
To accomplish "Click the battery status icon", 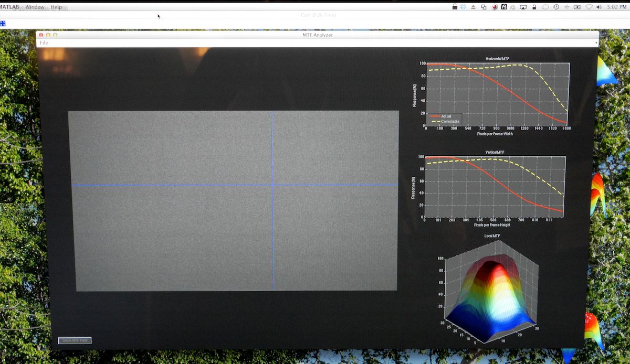I will pyautogui.click(x=577, y=7).
